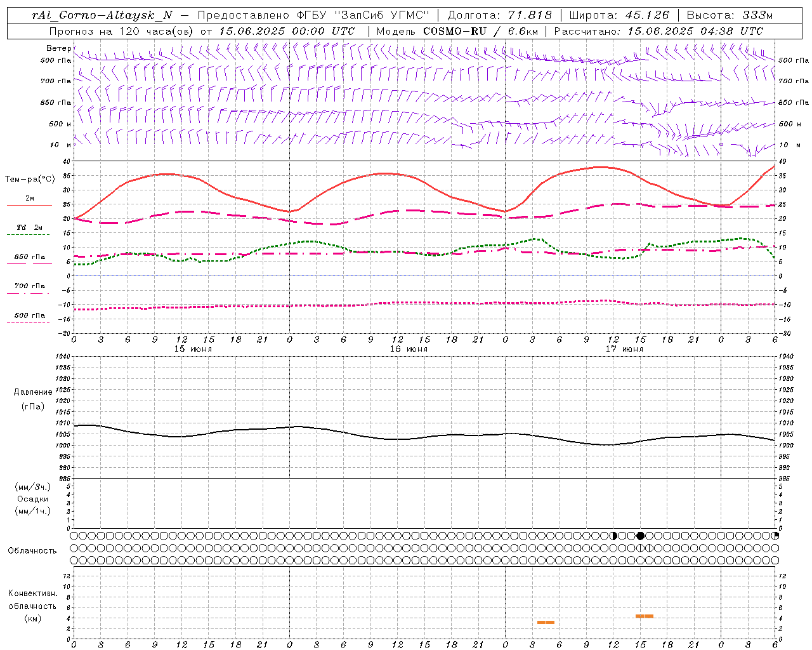812x650 pixels.
Task: Click the orange convective bar above 4 km
Action: coord(645,616)
